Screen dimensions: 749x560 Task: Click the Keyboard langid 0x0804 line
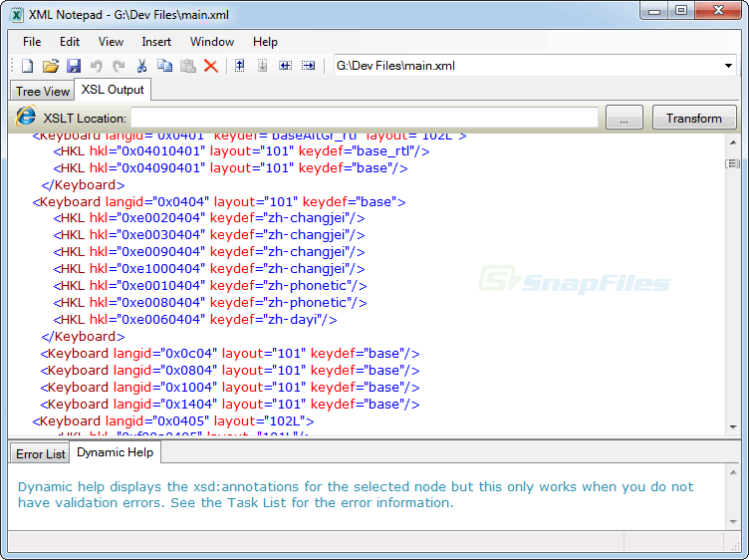[x=230, y=371]
